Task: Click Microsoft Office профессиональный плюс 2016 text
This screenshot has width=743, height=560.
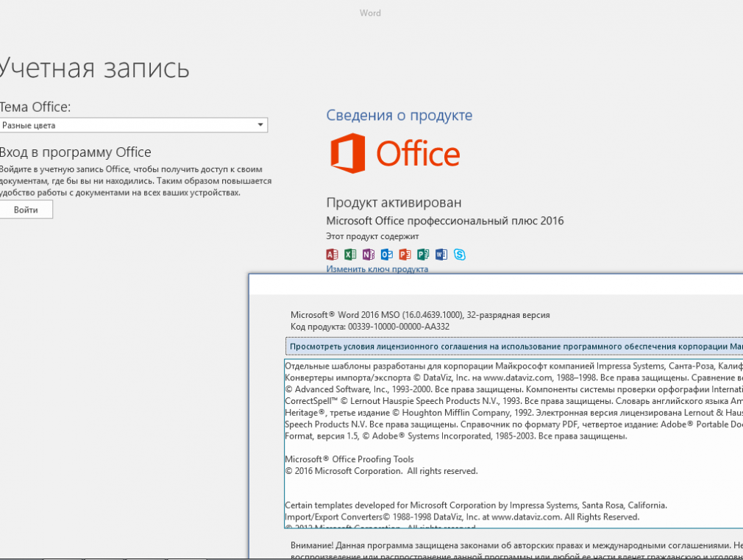Action: point(445,221)
